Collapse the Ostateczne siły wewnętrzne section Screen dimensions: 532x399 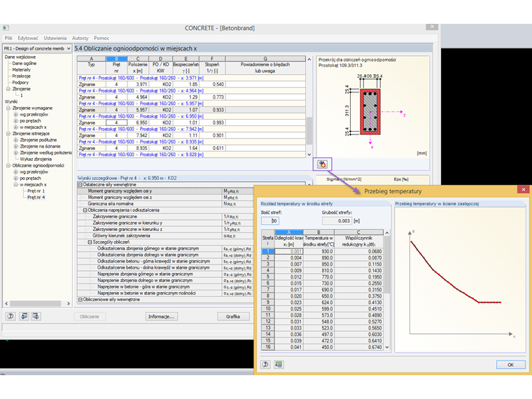(x=80, y=184)
